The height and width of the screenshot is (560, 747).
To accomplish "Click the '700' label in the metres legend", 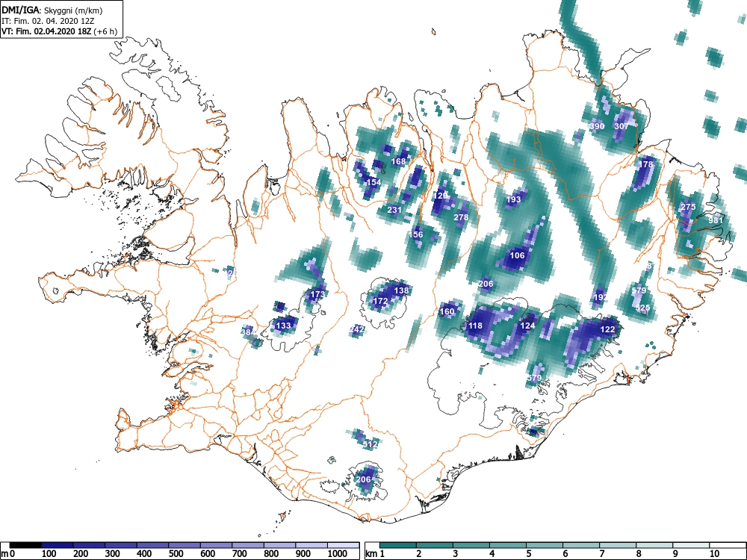I will (240, 553).
